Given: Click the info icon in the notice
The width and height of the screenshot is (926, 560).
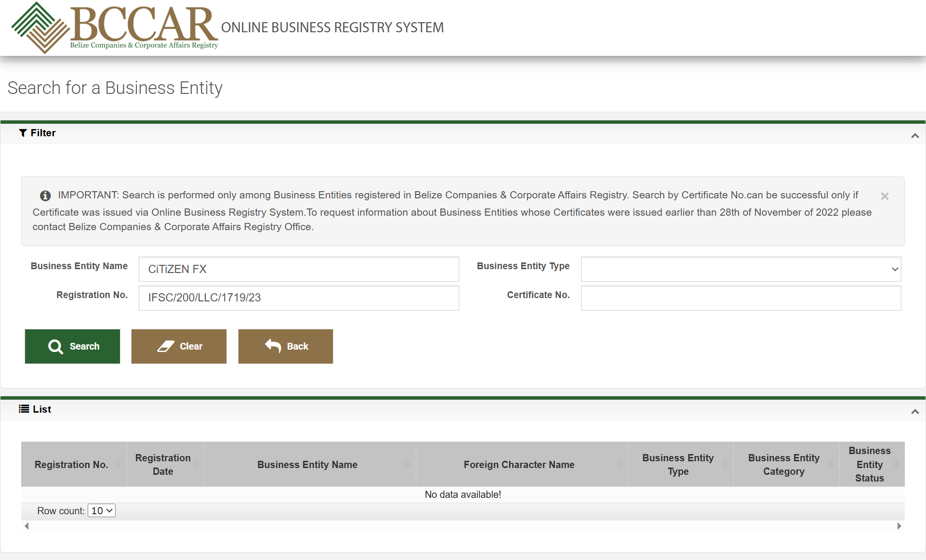Looking at the screenshot, I should [45, 195].
